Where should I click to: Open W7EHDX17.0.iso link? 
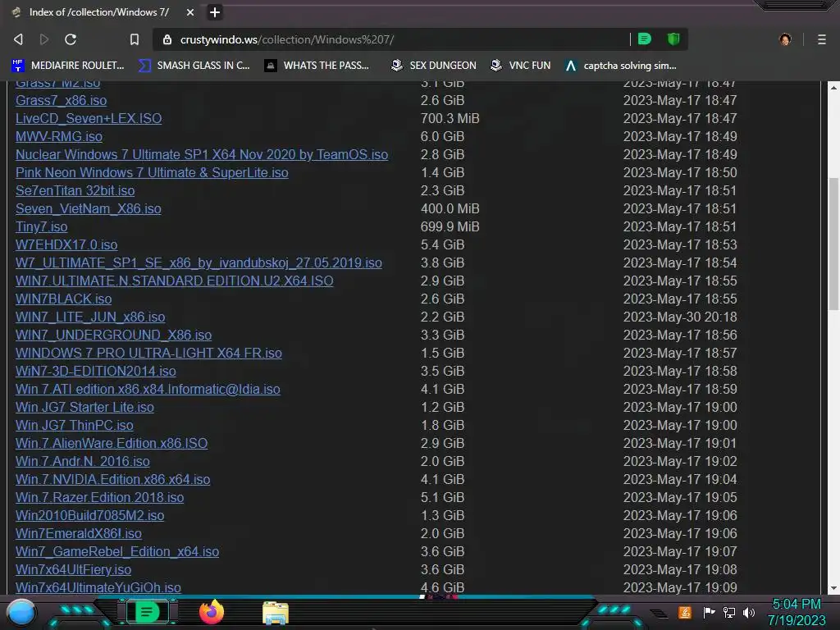[x=66, y=244]
